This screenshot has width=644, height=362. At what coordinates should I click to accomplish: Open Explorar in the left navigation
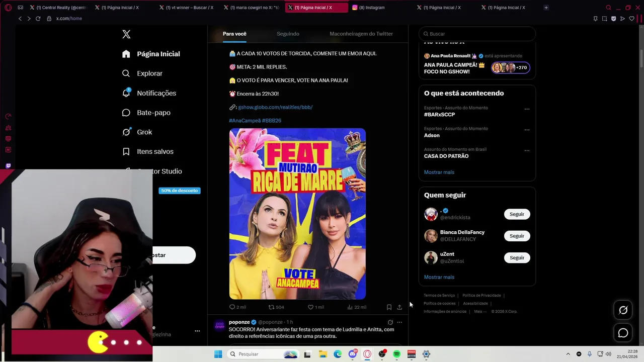point(143,73)
